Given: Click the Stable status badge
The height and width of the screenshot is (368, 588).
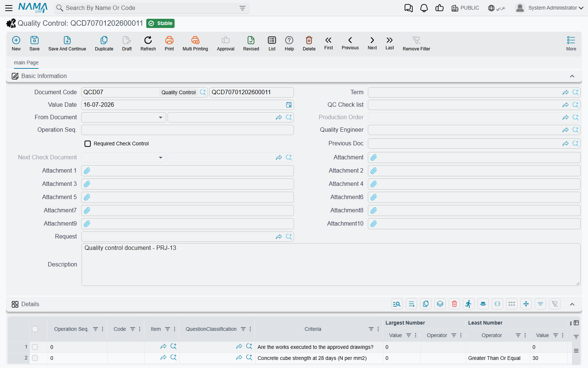Looking at the screenshot, I should point(160,24).
